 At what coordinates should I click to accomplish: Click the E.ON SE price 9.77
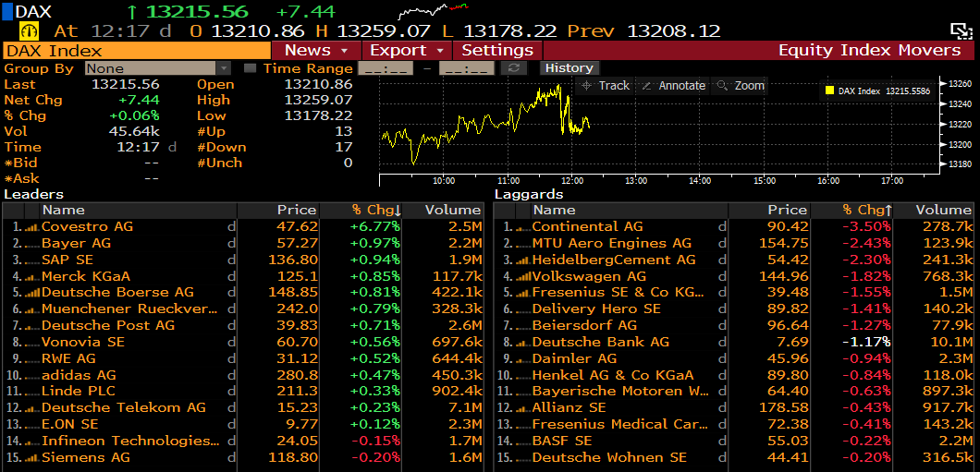click(302, 425)
